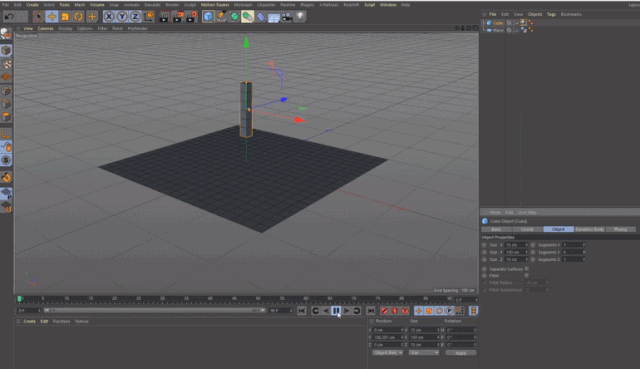Open the Tools menu

tap(64, 5)
